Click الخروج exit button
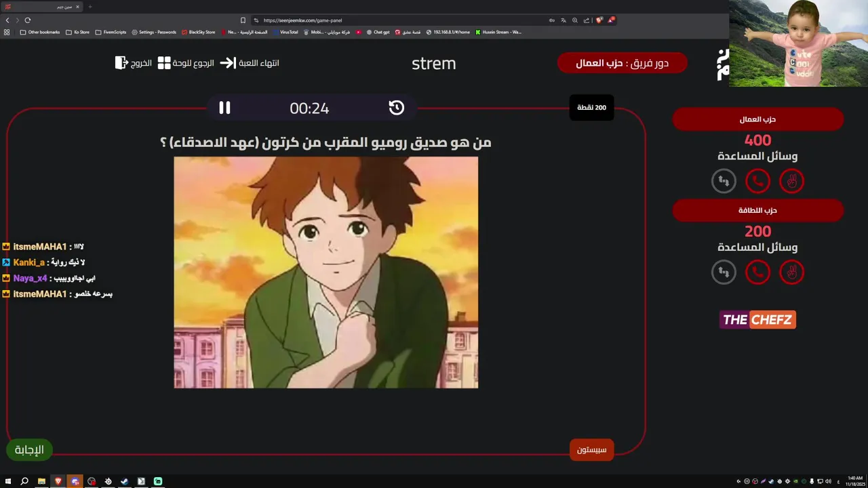 coord(133,63)
